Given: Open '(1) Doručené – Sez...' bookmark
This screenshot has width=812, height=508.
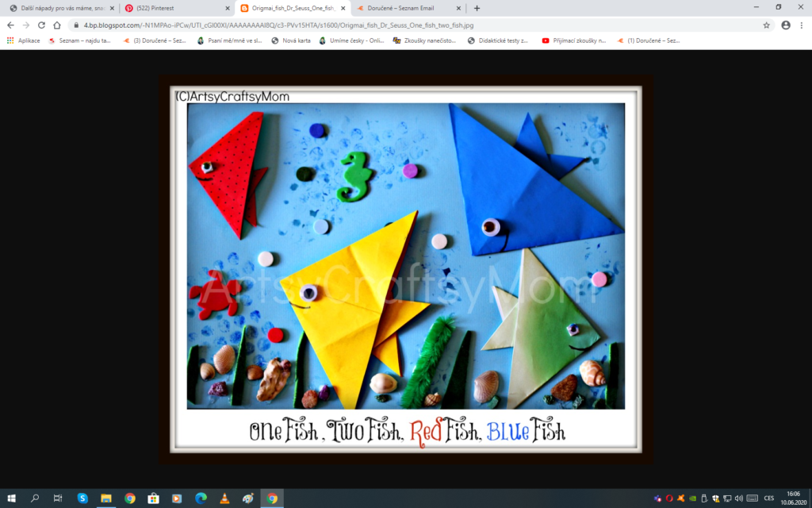Looking at the screenshot, I should 649,40.
